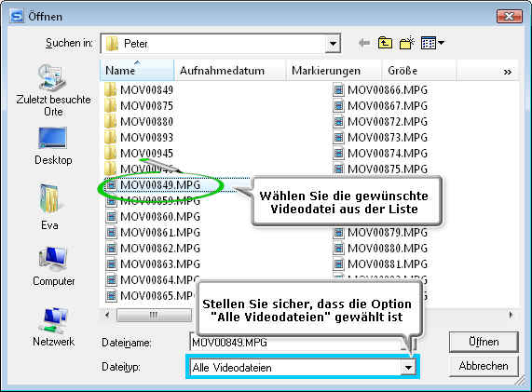This screenshot has height=392, width=532.
Task: Select Desktop in the places sidebar
Action: pos(53,146)
